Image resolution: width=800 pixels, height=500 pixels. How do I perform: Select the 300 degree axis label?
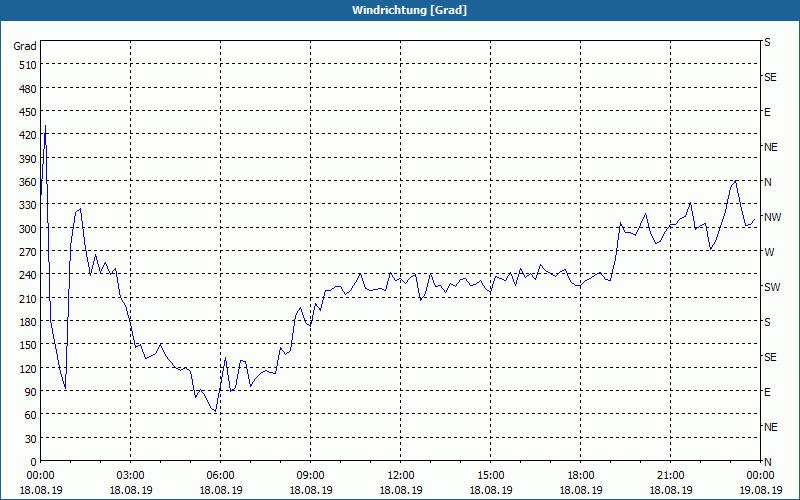(28, 229)
